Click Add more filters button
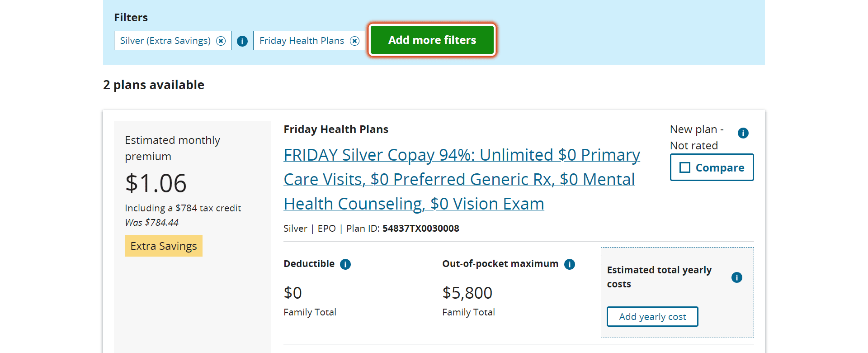The height and width of the screenshot is (353, 868). click(432, 40)
